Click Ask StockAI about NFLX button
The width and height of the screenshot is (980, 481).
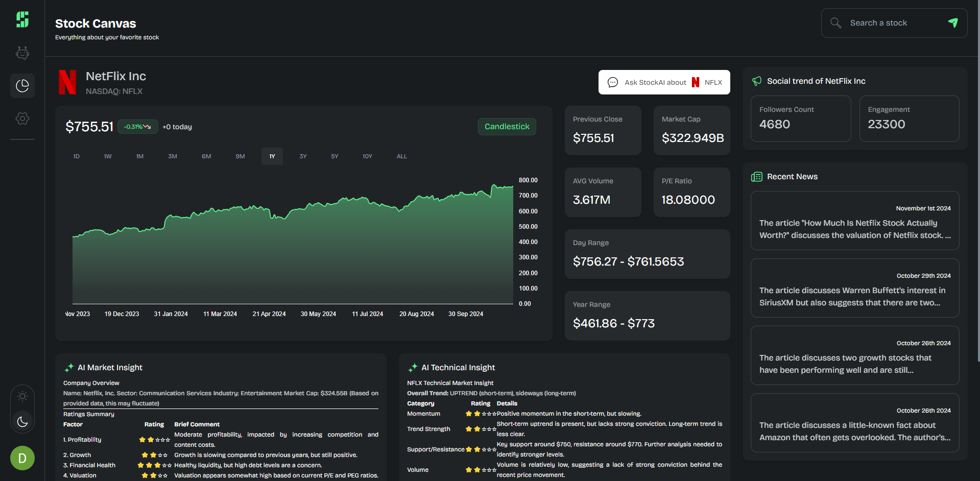pyautogui.click(x=664, y=82)
